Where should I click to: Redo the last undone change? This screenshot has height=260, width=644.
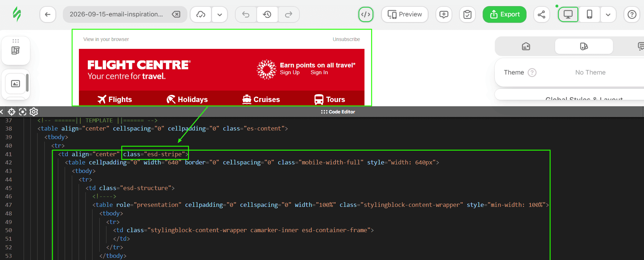point(288,14)
